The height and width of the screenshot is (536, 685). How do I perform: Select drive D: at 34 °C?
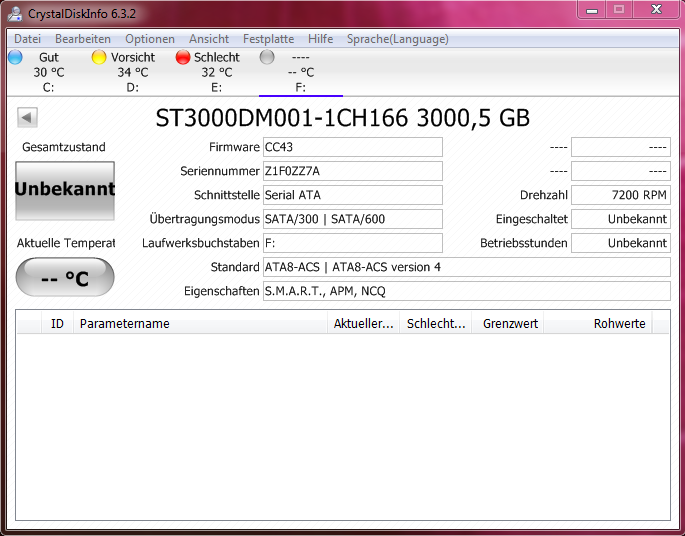[x=132, y=72]
